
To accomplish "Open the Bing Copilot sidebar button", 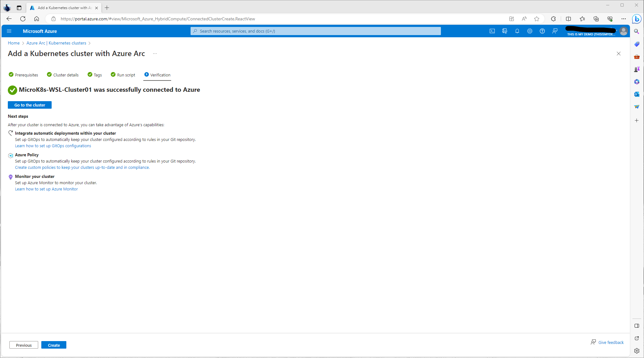I will click(x=636, y=19).
